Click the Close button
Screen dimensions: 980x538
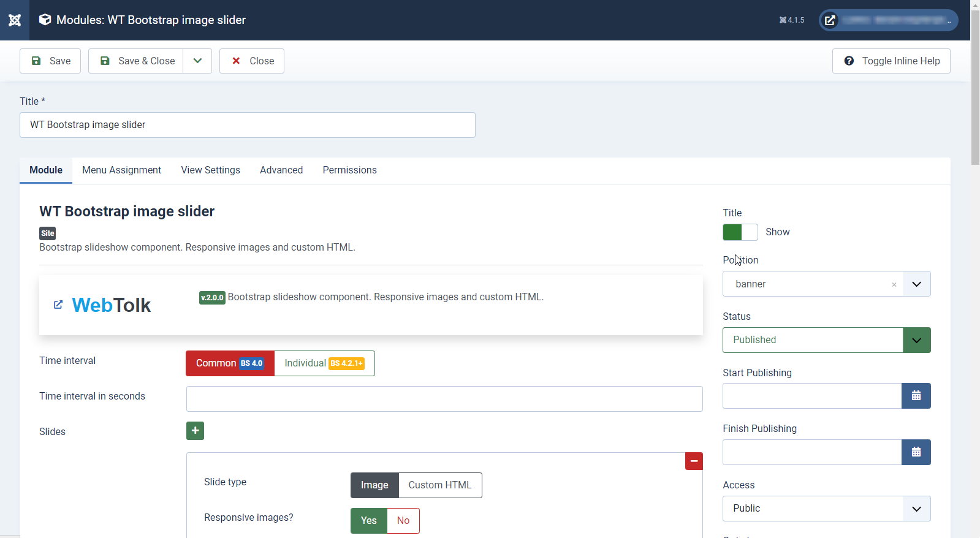tap(252, 61)
